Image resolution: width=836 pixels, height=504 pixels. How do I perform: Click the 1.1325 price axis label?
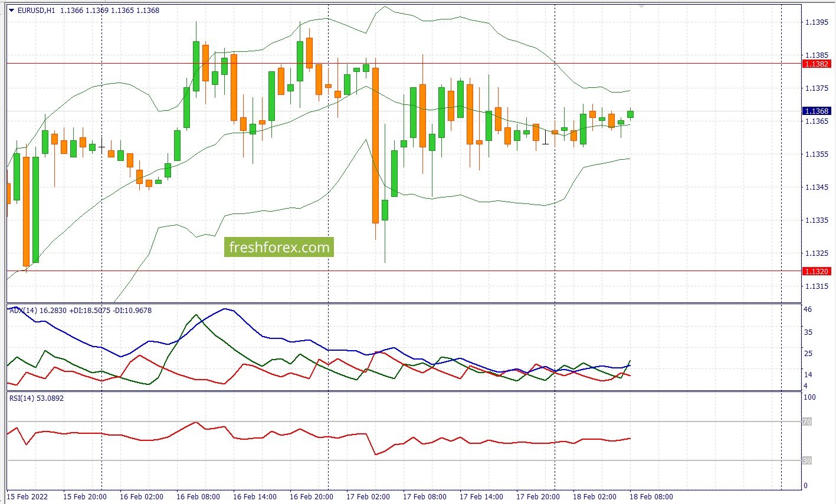click(x=817, y=253)
